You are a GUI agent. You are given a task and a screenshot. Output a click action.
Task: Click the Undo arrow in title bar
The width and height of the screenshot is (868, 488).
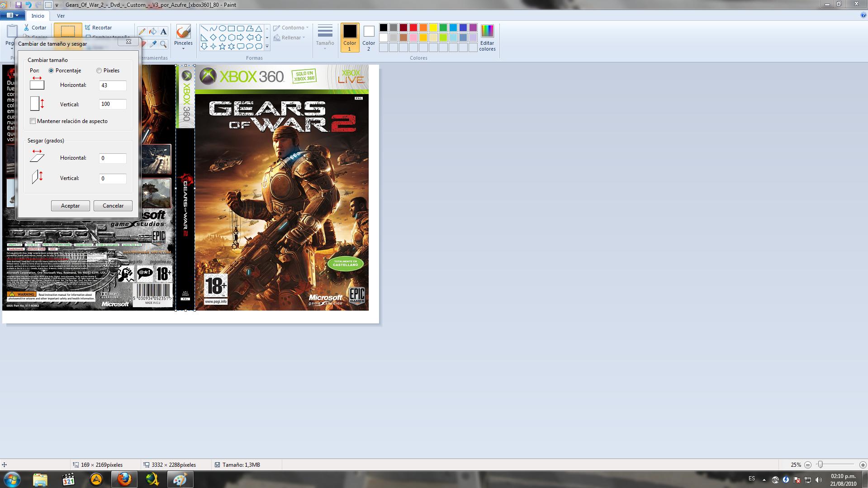(28, 5)
